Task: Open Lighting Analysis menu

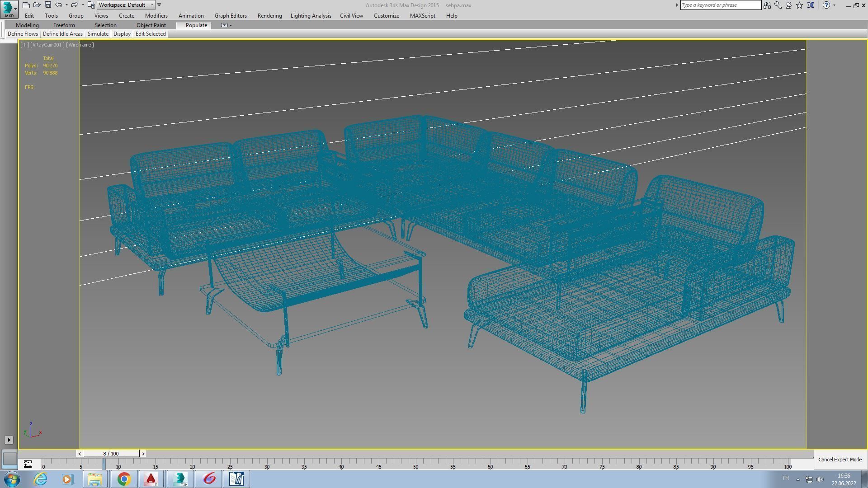Action: coord(311,16)
